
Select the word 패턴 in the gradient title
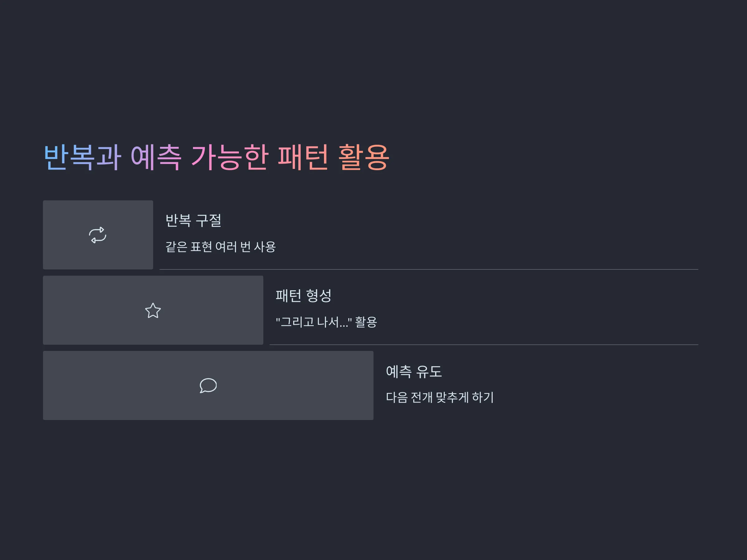[x=303, y=157]
